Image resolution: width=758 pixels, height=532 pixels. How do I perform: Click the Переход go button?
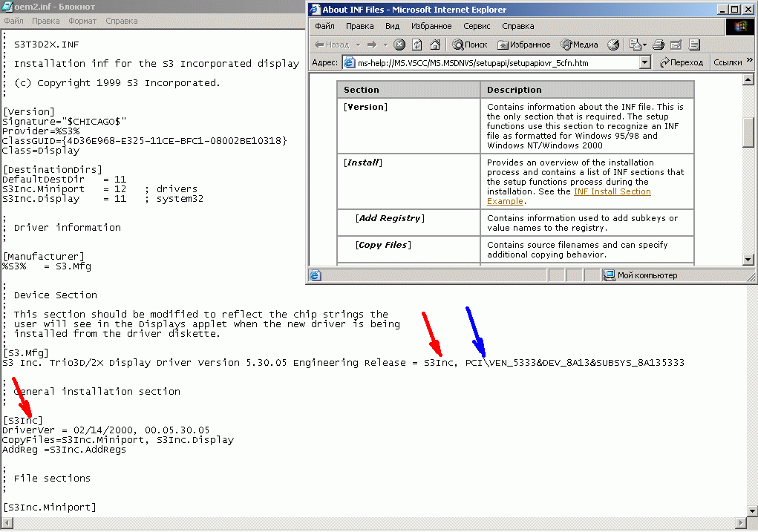682,63
